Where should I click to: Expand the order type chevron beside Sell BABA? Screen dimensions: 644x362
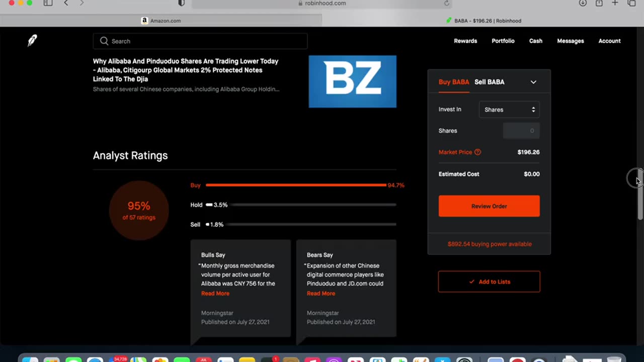pos(533,82)
